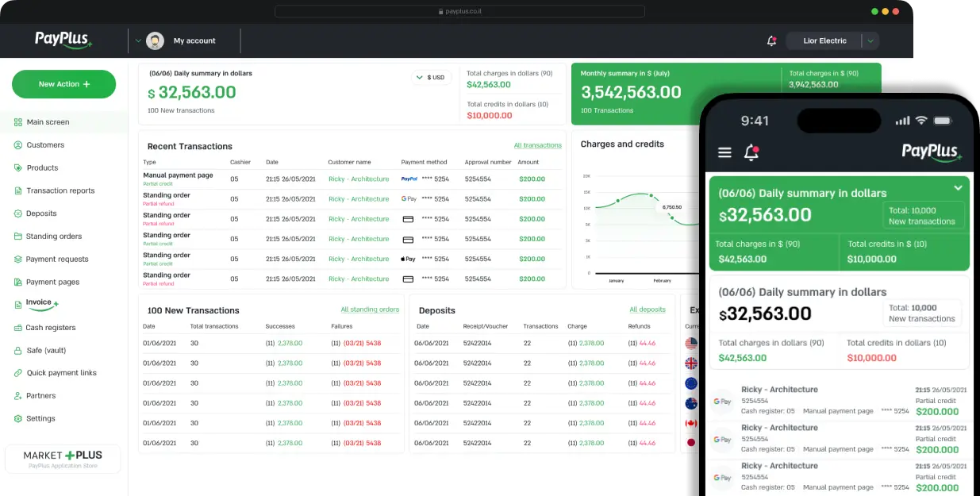This screenshot has height=496, width=980.
Task: Click the Payment pages icon
Action: pyautogui.click(x=18, y=283)
